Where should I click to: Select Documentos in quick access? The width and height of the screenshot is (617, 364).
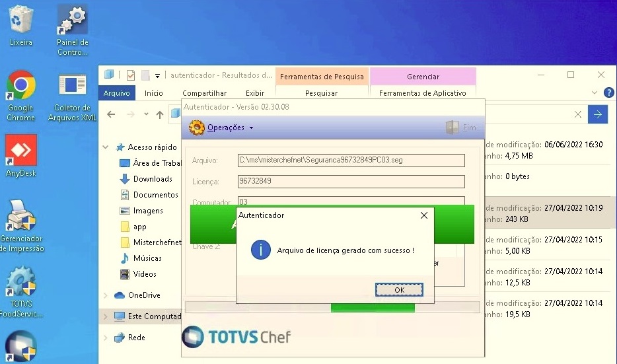(149, 195)
